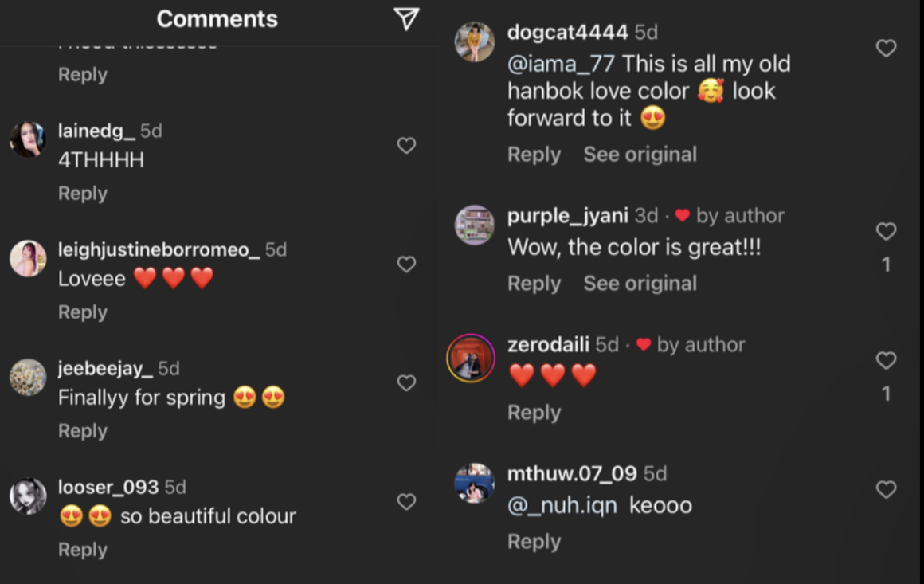View zerodaili's story ring avatar

click(471, 358)
